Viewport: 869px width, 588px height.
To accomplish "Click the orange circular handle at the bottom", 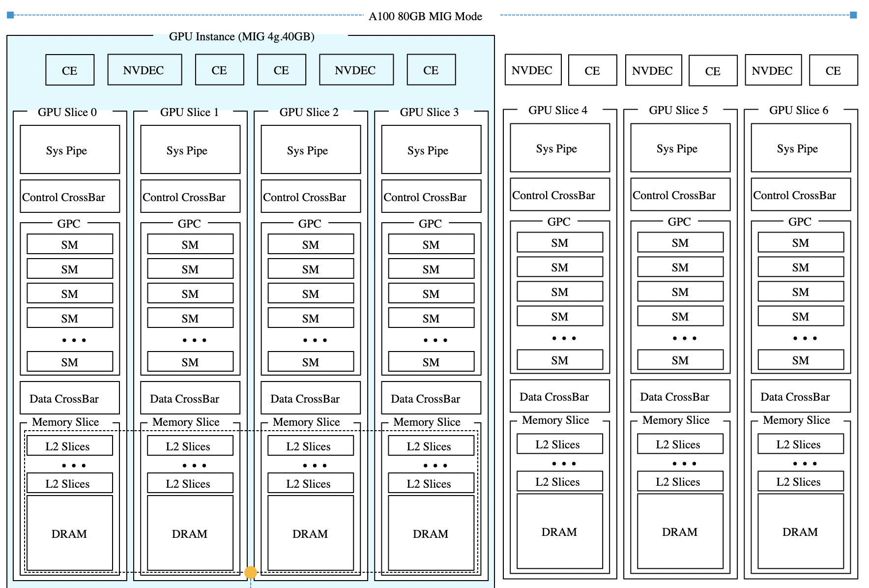I will (251, 572).
